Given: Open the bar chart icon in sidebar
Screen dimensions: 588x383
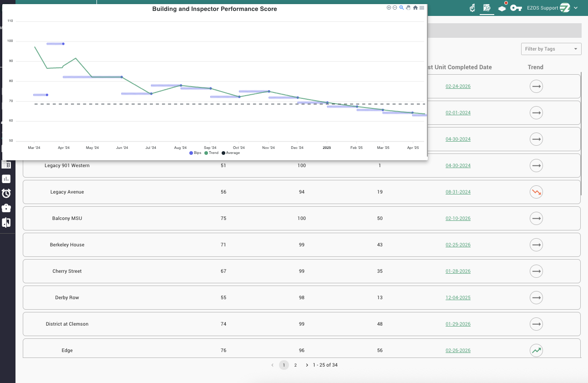Looking at the screenshot, I should click(x=6, y=179).
